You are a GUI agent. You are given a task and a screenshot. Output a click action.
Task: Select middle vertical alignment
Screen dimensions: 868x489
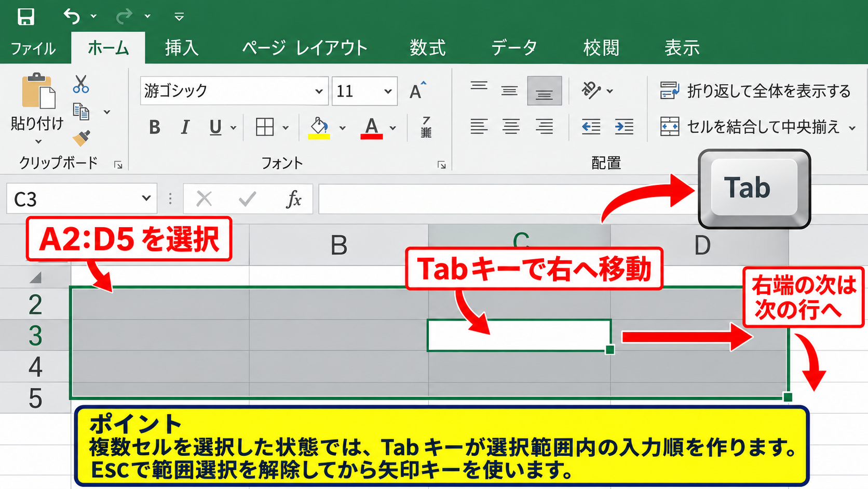coord(510,91)
